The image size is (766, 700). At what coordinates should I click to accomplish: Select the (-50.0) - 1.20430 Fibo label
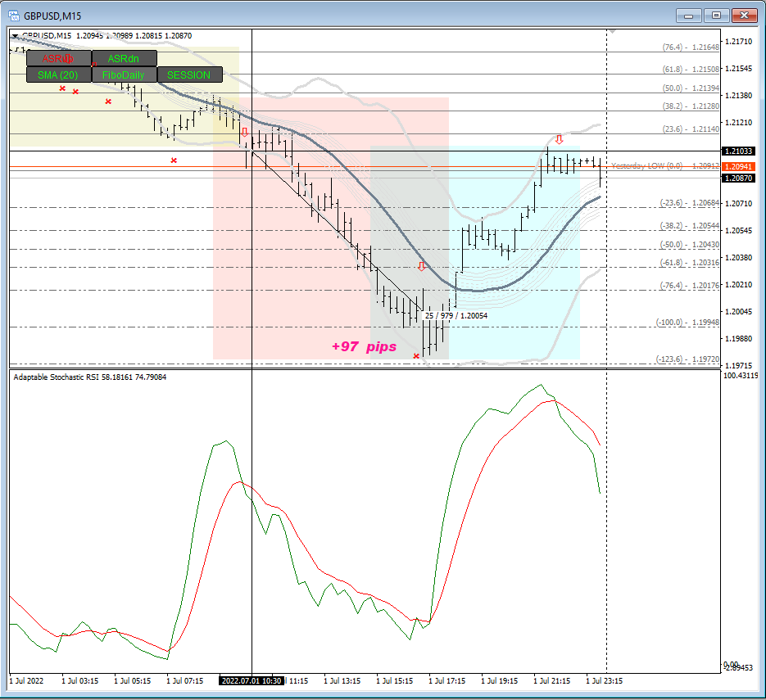click(x=690, y=245)
